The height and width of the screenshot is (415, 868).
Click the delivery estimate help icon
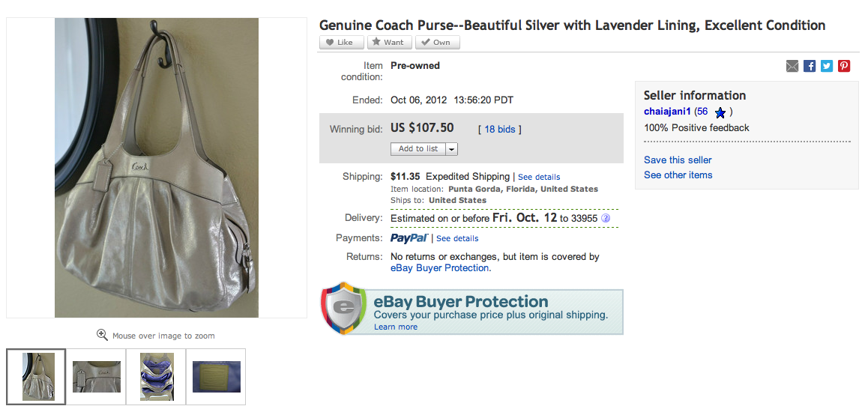(606, 219)
